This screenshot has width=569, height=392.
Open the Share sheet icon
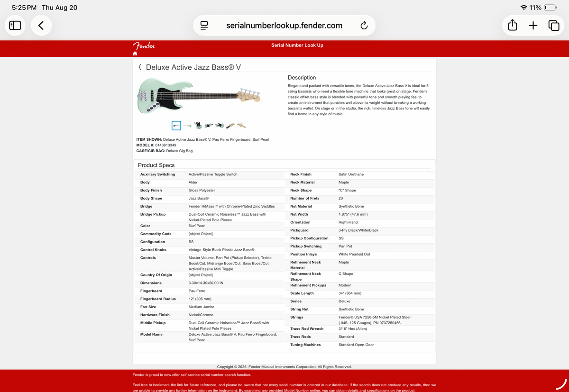513,26
